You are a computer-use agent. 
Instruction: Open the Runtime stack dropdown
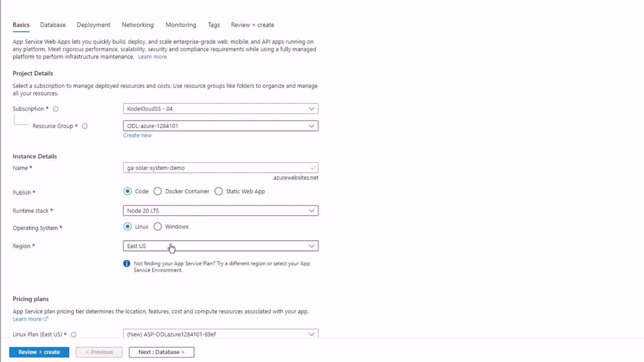coord(220,211)
